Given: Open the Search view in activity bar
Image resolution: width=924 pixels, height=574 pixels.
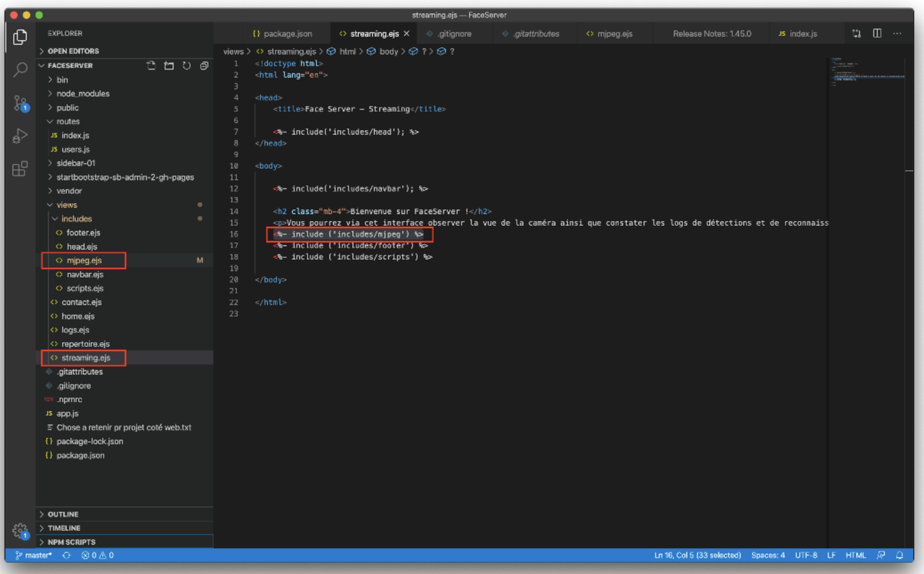Looking at the screenshot, I should 20,69.
